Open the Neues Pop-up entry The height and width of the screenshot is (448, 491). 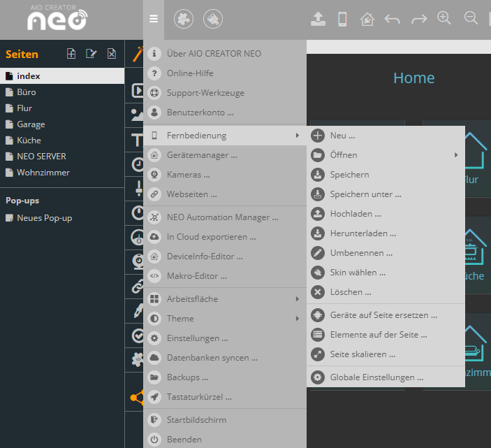coord(44,218)
